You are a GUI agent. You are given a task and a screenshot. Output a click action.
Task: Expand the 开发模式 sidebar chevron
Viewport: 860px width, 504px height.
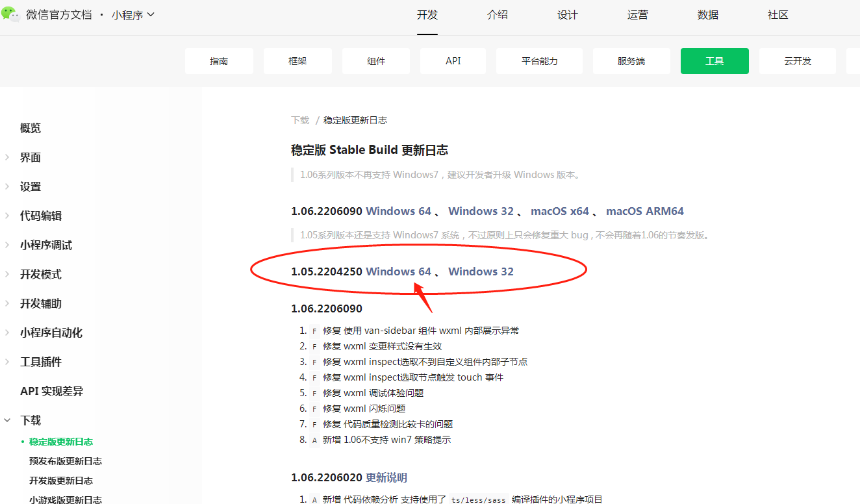[x=7, y=274]
